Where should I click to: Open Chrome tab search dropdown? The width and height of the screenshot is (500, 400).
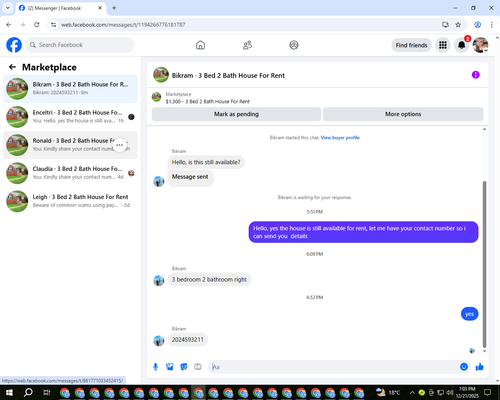point(8,8)
